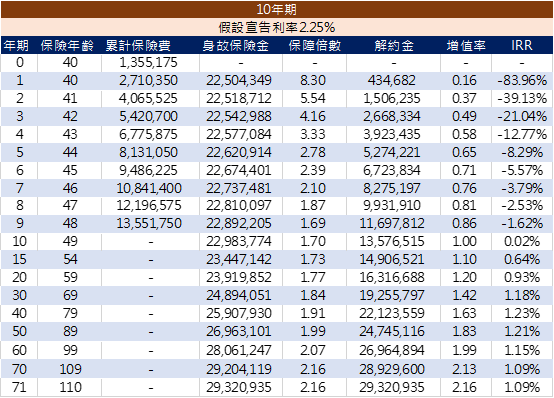Image resolution: width=554 pixels, height=398 pixels.
Task: Select death benefit 22,983,774
Action: pos(239,241)
